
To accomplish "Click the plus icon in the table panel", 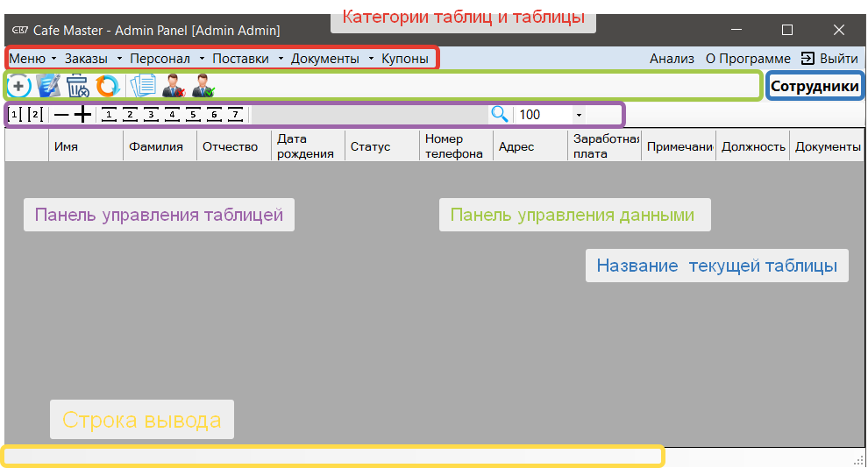I will (x=82, y=115).
